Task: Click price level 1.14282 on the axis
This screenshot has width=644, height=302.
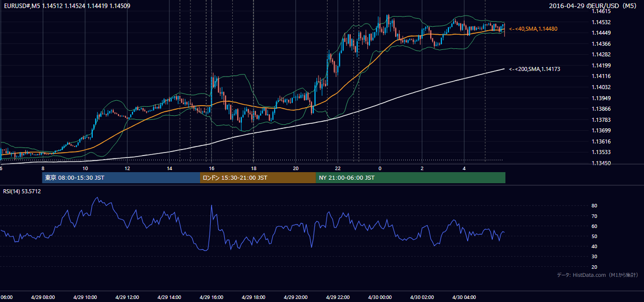Action: pos(601,54)
